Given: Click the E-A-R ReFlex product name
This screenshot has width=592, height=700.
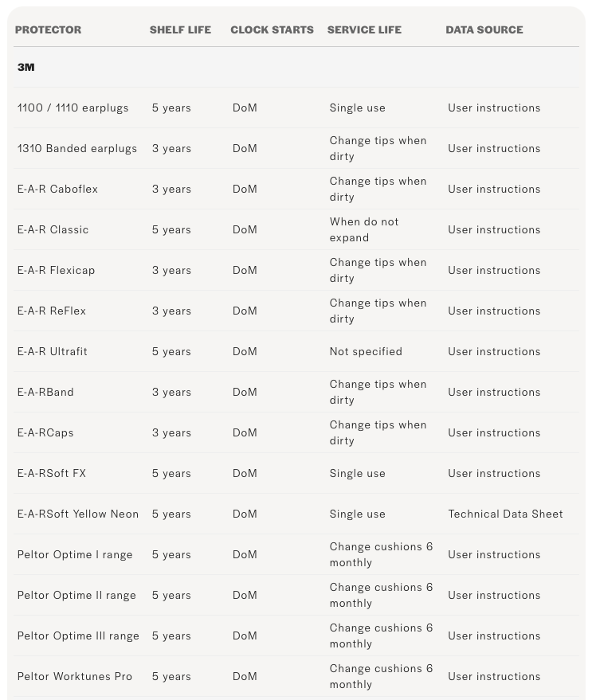Looking at the screenshot, I should pos(51,311).
